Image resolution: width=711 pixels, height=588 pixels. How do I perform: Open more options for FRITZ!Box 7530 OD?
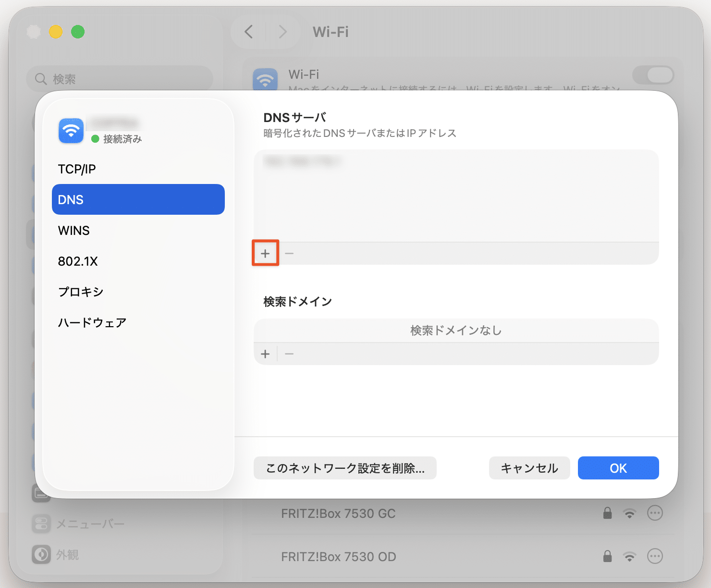(x=655, y=556)
